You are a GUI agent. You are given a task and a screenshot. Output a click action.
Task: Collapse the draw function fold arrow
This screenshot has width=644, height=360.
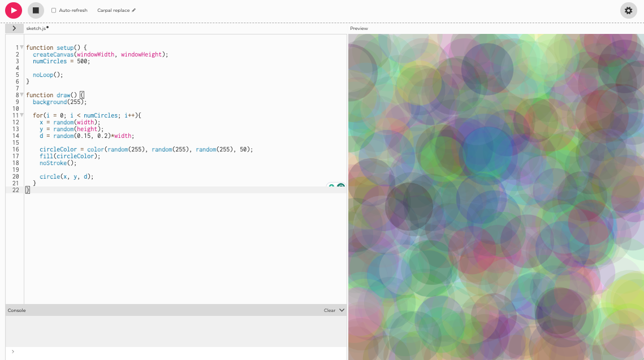tap(20, 94)
